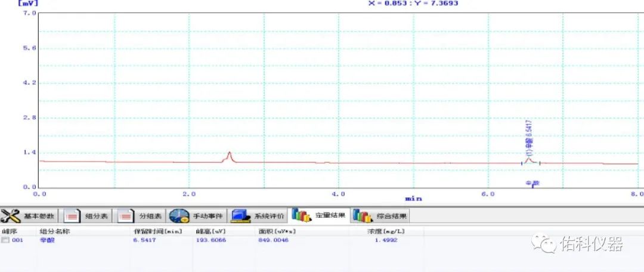644x272 pixels.
Task: Click the 面积[uV*s] column header
Action: pos(277,231)
